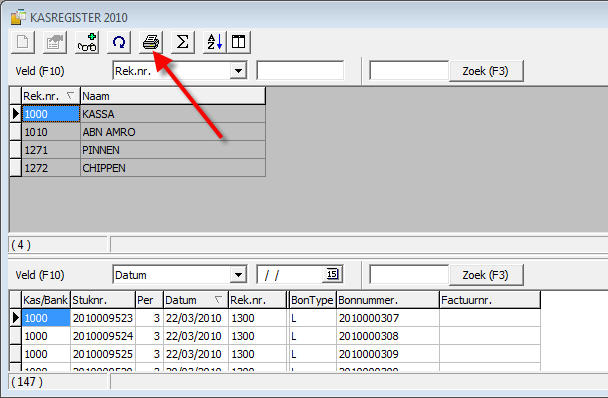
Task: Expand the Rek.nr. field dropdown
Action: (x=238, y=71)
